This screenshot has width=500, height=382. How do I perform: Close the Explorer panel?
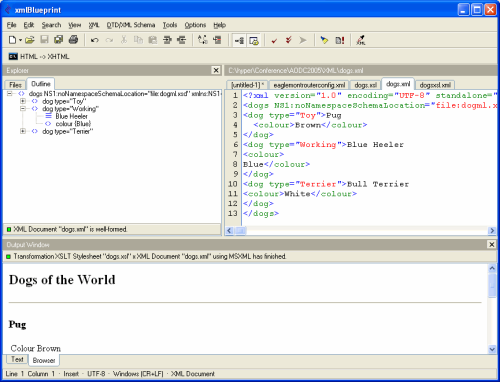coord(216,70)
